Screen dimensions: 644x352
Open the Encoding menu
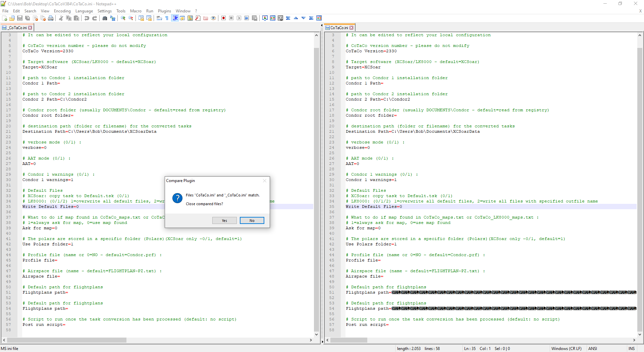point(62,11)
